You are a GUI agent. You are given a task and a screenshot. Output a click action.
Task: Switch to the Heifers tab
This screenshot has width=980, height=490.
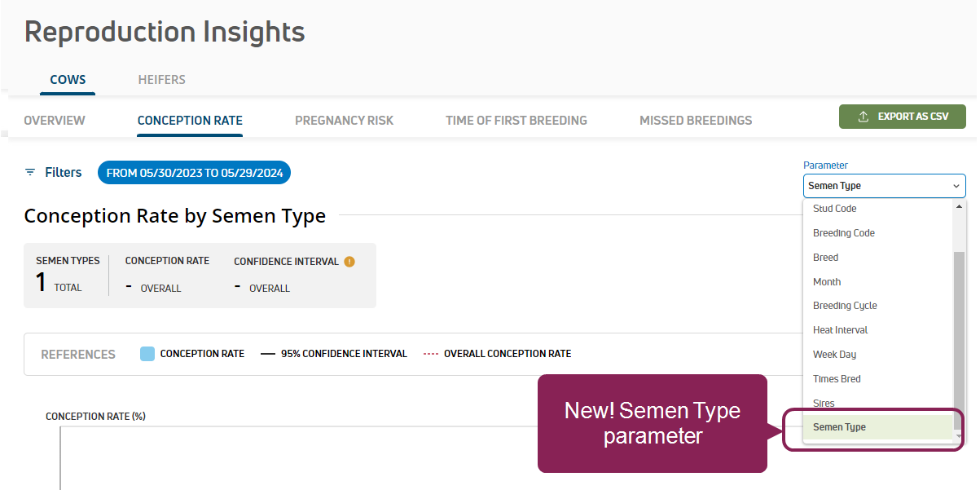[161, 80]
